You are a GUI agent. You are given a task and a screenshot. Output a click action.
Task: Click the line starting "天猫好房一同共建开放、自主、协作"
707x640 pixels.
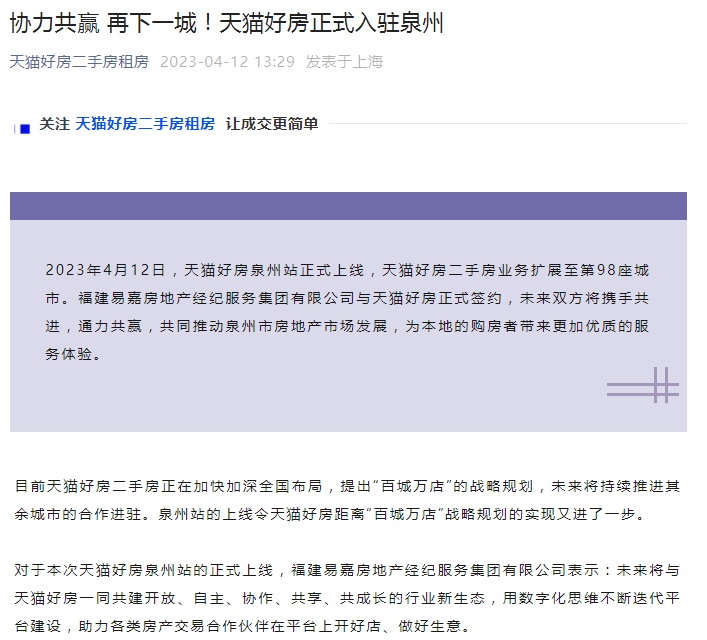(347, 598)
